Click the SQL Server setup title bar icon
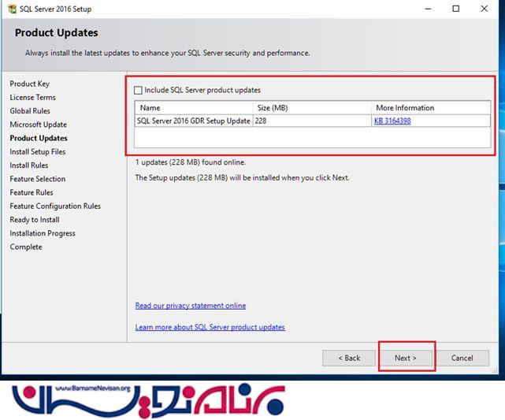Viewport: 505px width, 420px height. point(12,9)
